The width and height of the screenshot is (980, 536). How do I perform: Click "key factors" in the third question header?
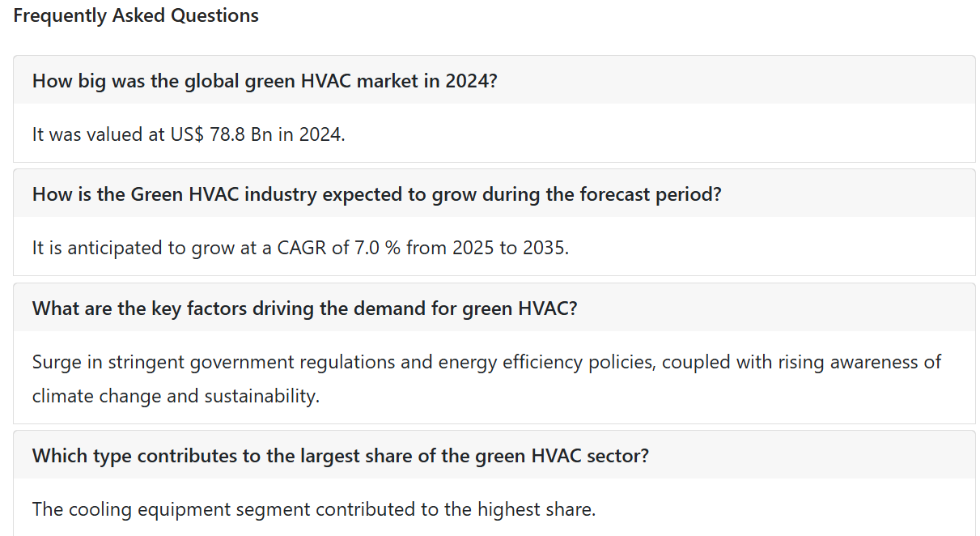(x=197, y=308)
